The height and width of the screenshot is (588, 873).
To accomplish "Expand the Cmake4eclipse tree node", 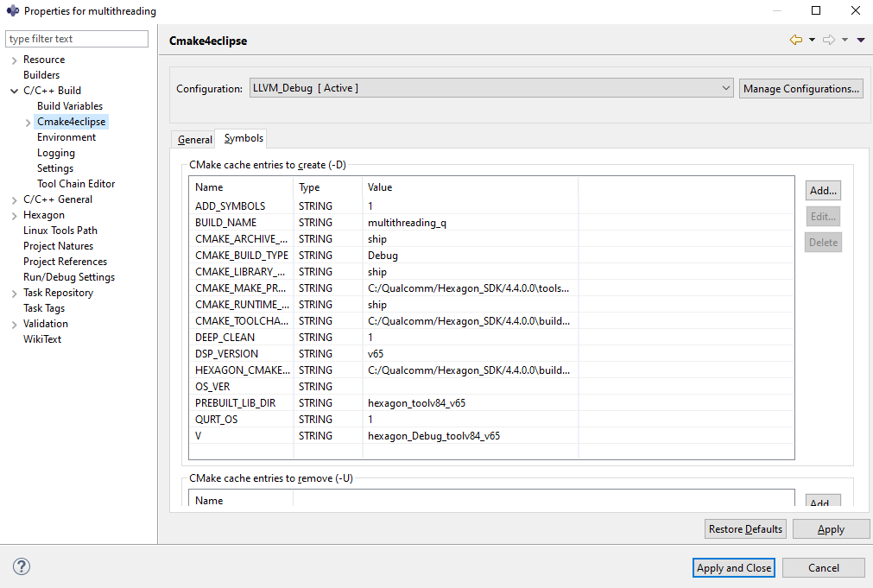I will 28,123.
